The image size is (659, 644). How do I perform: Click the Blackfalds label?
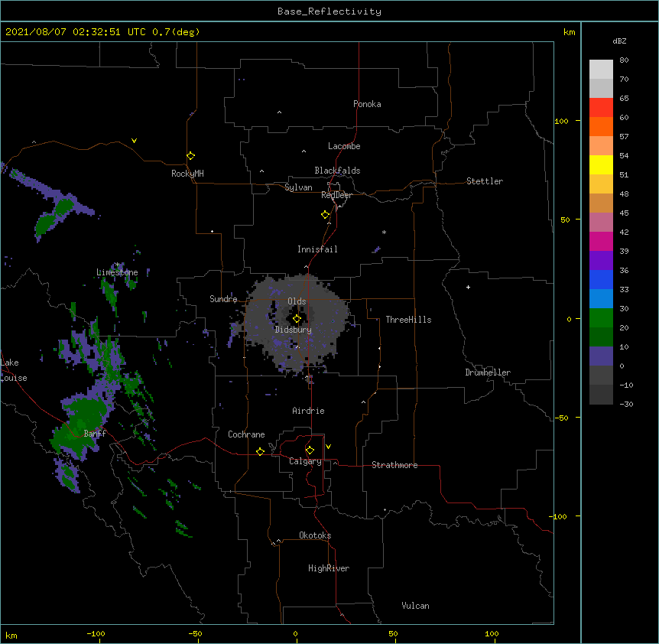click(x=337, y=171)
